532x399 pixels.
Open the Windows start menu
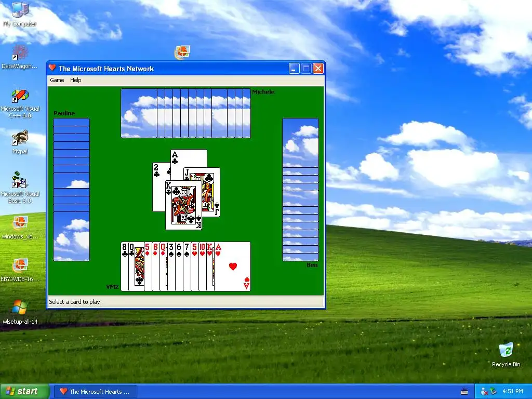tap(24, 392)
